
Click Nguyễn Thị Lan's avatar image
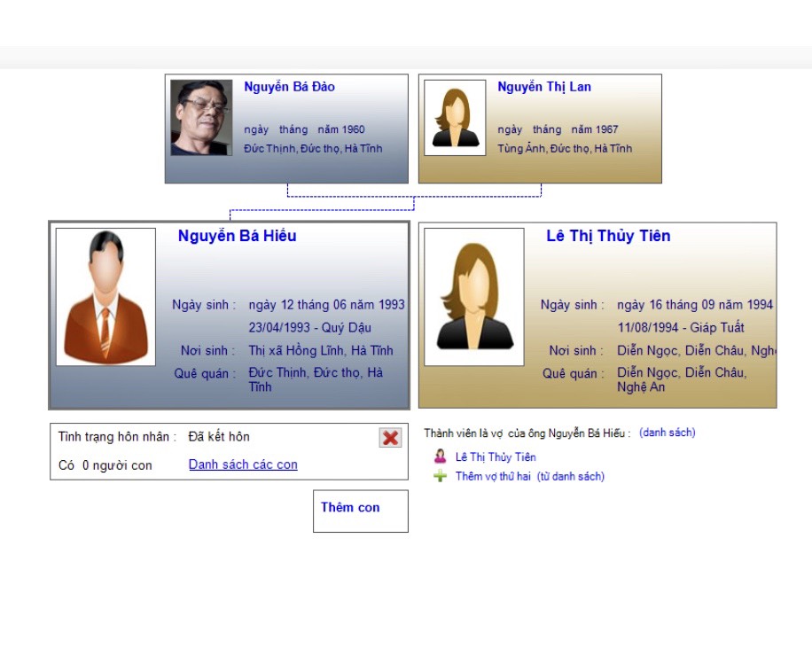coord(455,118)
